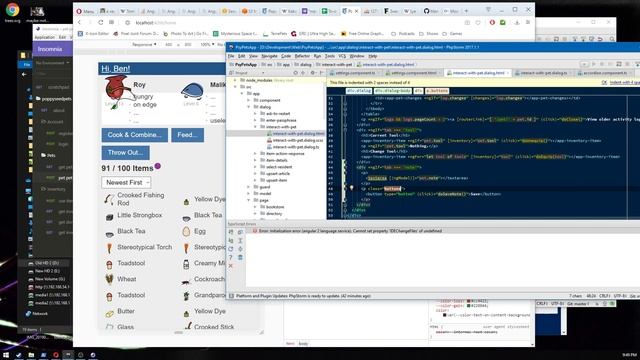The image size is (640, 360).
Task: Collapse the interact-with-pet folder
Action: (x=255, y=127)
